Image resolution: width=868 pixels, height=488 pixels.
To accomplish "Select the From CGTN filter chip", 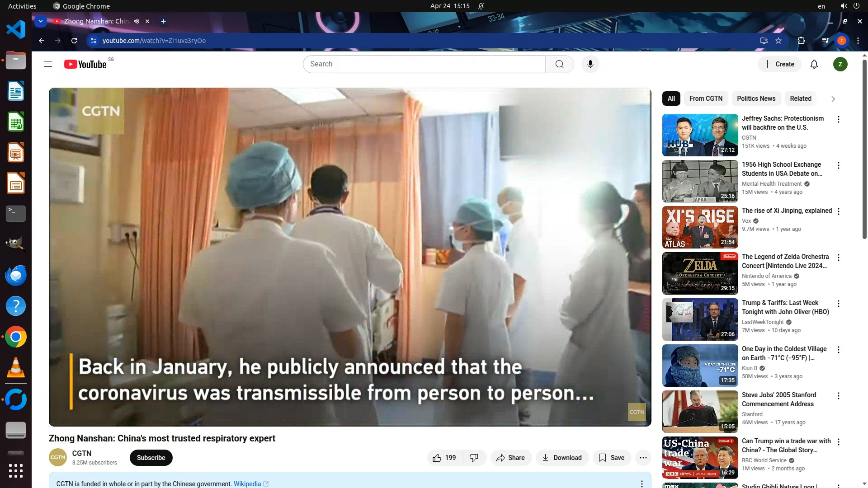I will pyautogui.click(x=705, y=99).
